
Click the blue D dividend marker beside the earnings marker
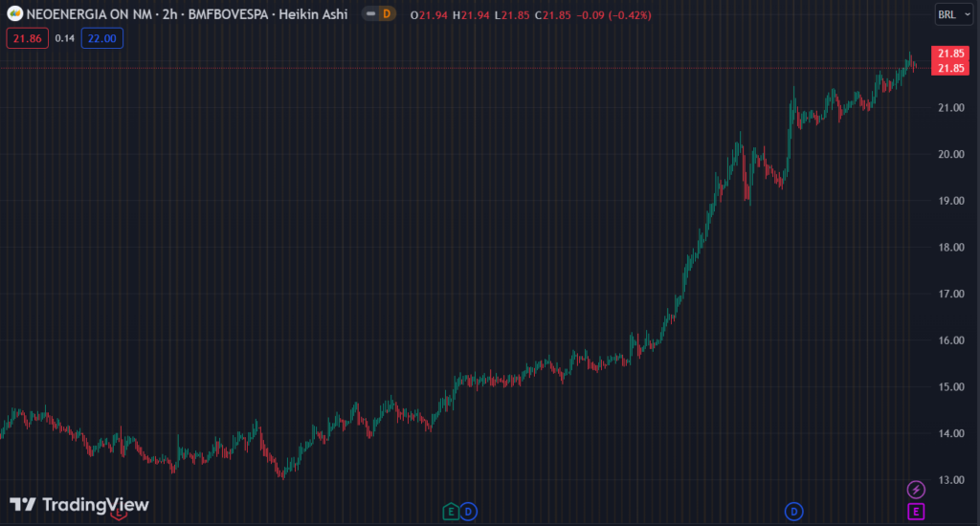(x=468, y=512)
